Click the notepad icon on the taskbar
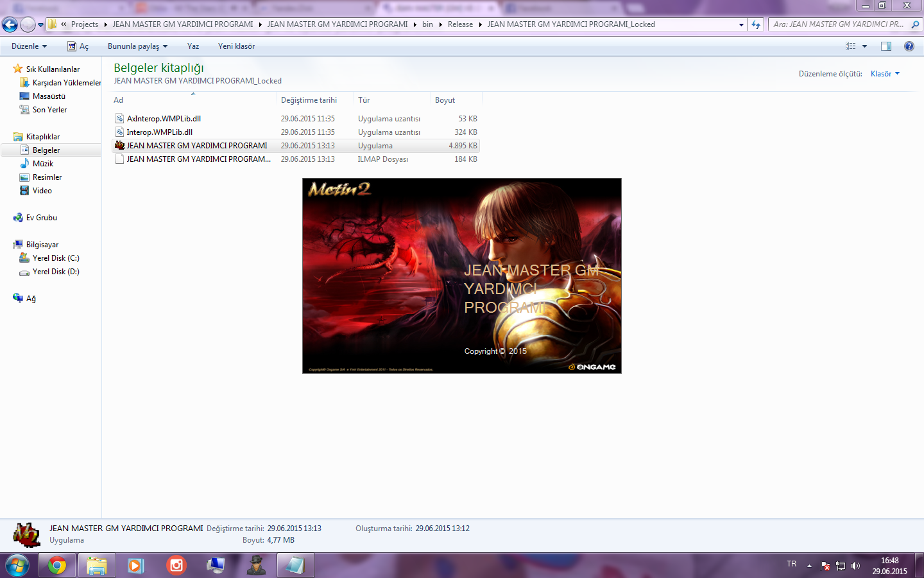Viewport: 924px width, 578px height. [296, 566]
